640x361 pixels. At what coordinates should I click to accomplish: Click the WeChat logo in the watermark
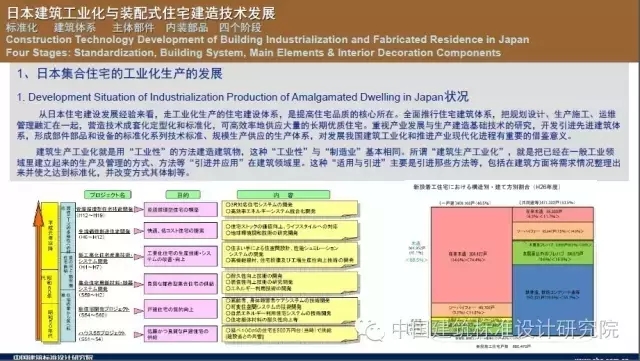(369, 329)
